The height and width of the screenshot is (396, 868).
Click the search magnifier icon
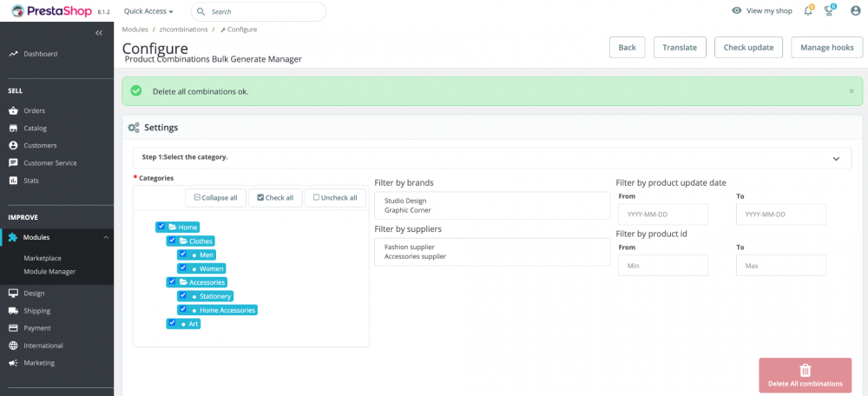click(201, 11)
